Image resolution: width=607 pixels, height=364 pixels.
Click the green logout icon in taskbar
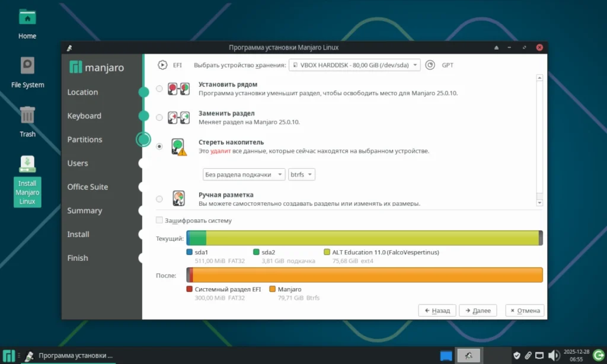pyautogui.click(x=599, y=355)
